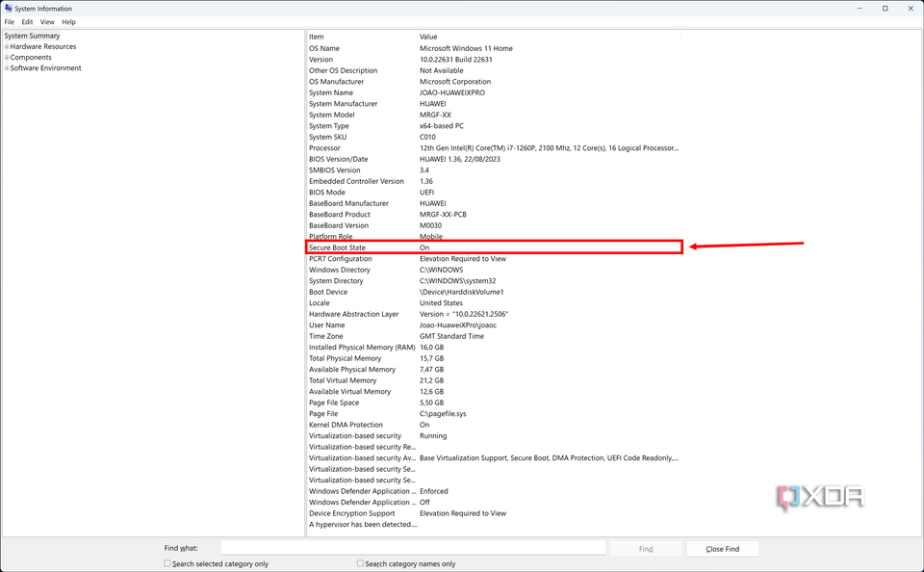The width and height of the screenshot is (924, 572).
Task: Select Available Physical Memory row
Action: pos(494,369)
